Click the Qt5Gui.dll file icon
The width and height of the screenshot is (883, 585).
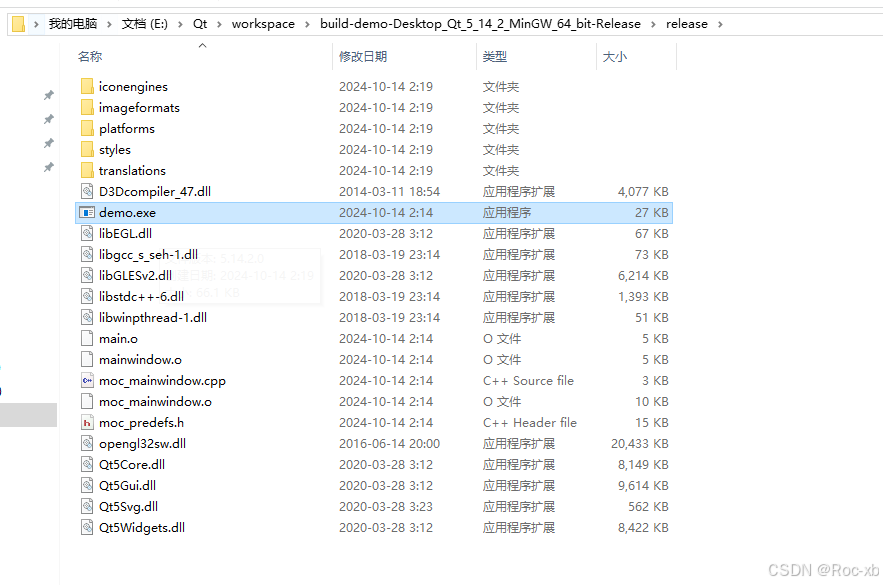point(87,485)
